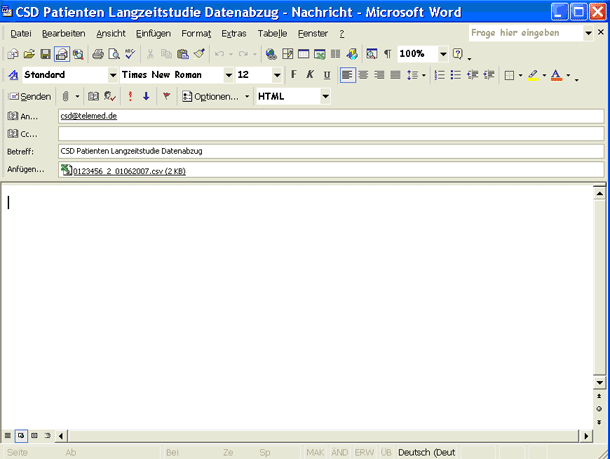Click the bulleted list icon
The width and height of the screenshot is (610, 459).
pyautogui.click(x=456, y=75)
